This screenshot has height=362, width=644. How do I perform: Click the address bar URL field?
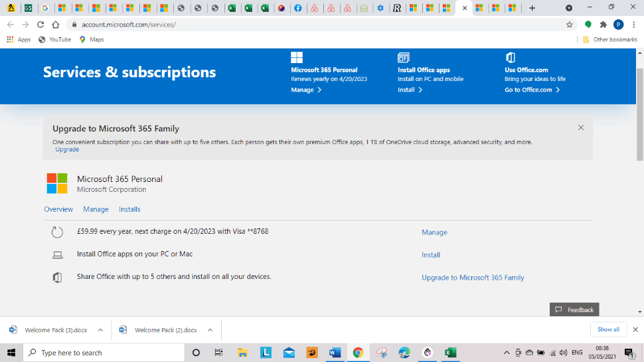pos(321,25)
